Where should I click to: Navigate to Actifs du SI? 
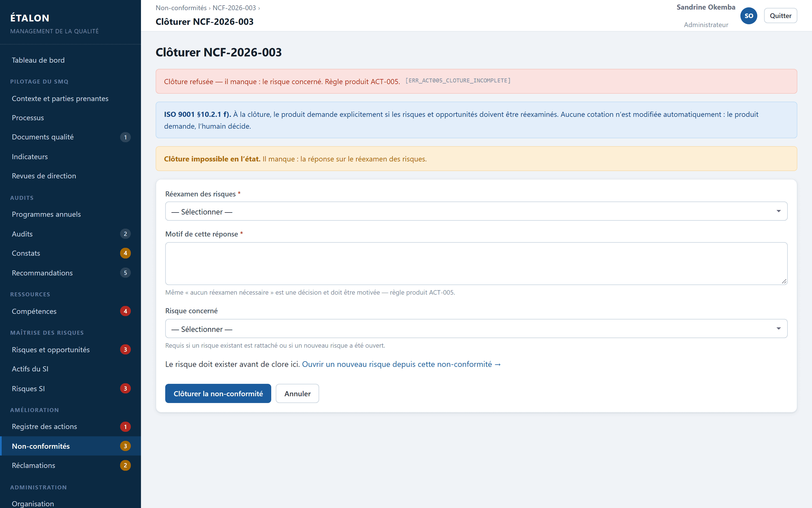[70, 369]
